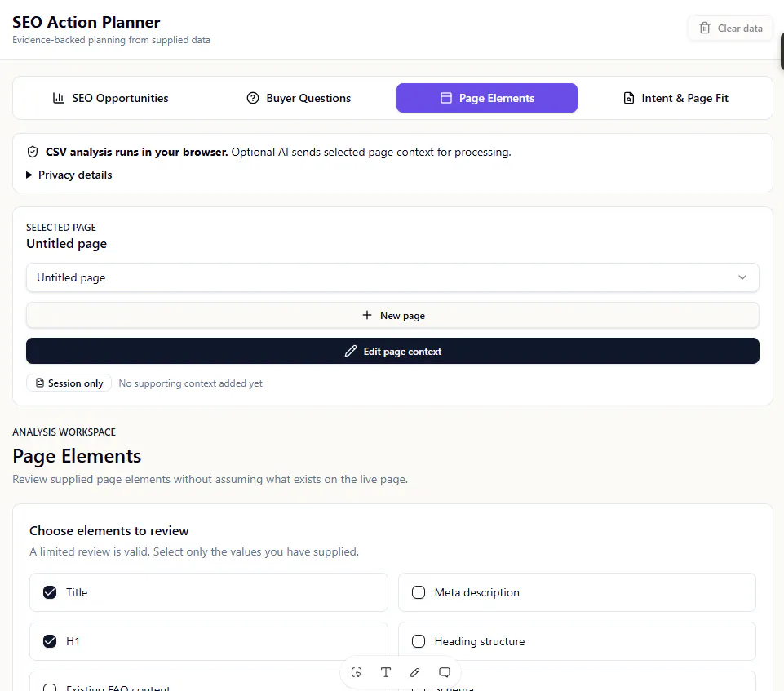This screenshot has width=784, height=691.
Task: Click the question mark icon on Buyer Questions
Action: coord(253,98)
